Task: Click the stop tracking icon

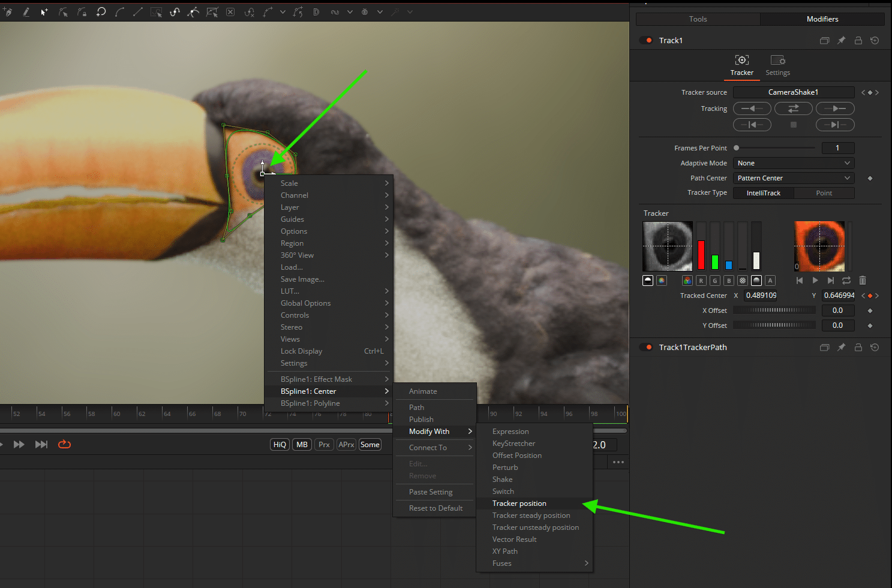Action: 793,125
